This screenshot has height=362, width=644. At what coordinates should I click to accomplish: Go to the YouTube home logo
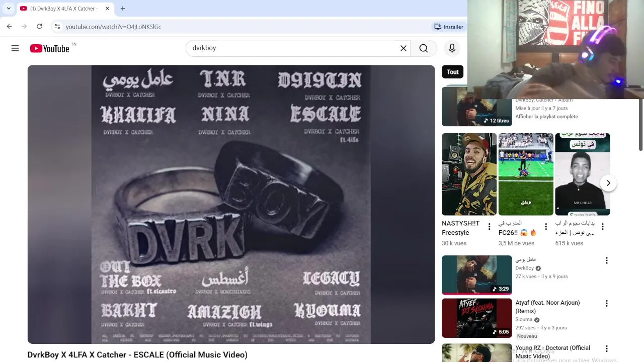(x=50, y=48)
